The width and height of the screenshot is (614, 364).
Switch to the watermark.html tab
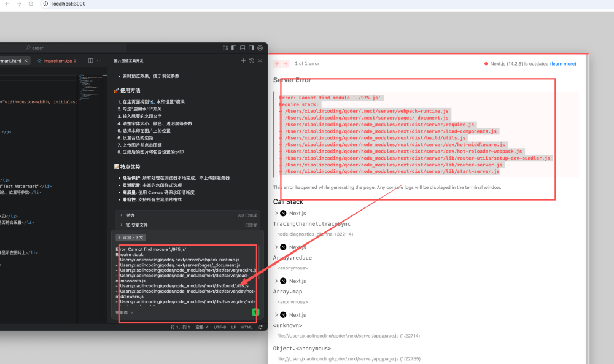point(10,61)
